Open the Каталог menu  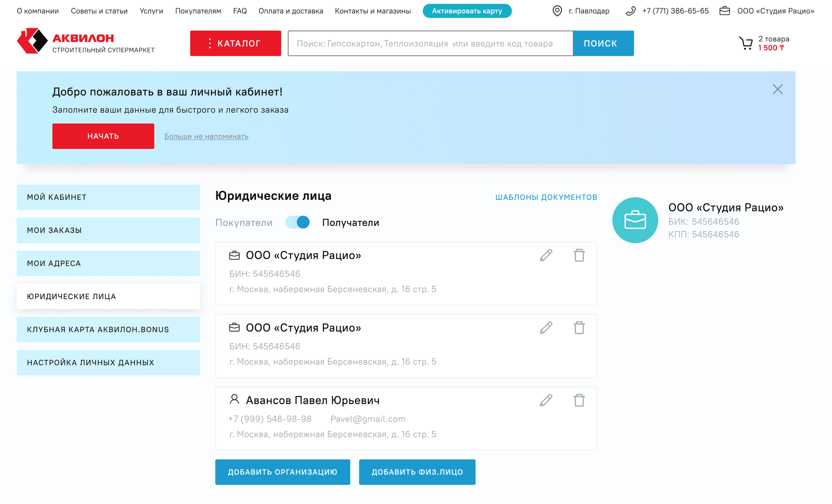coord(236,44)
